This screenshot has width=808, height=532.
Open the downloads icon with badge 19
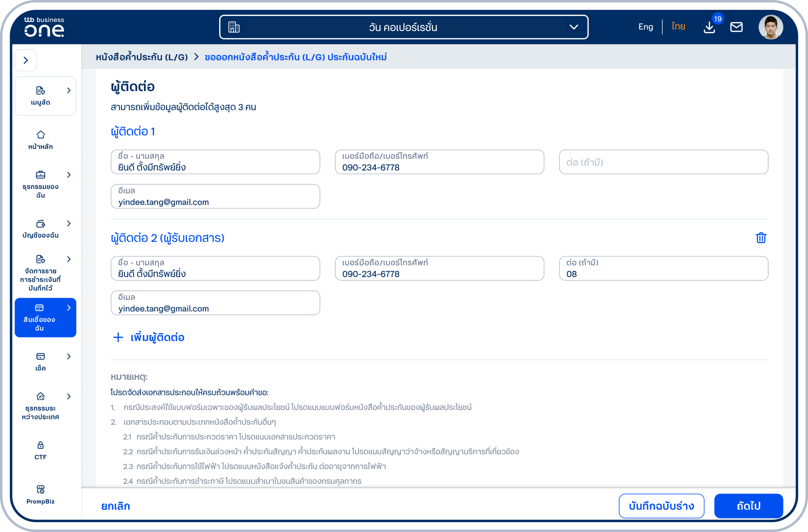click(x=709, y=27)
